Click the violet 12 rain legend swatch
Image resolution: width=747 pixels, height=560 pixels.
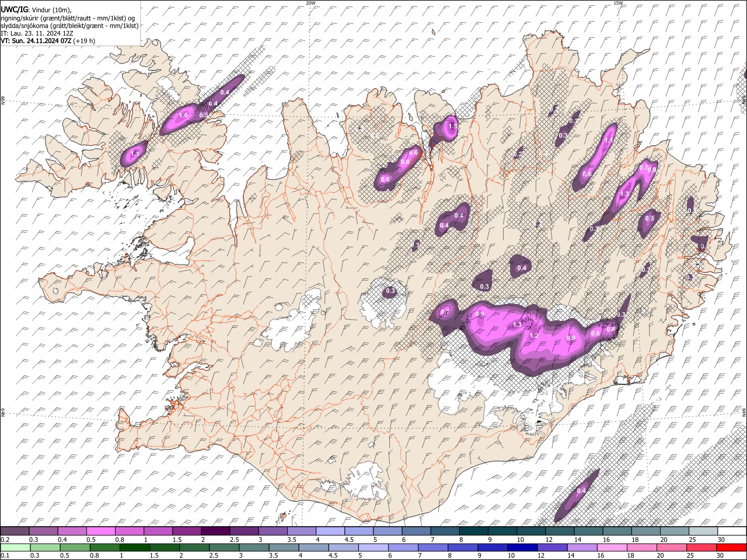click(x=553, y=547)
